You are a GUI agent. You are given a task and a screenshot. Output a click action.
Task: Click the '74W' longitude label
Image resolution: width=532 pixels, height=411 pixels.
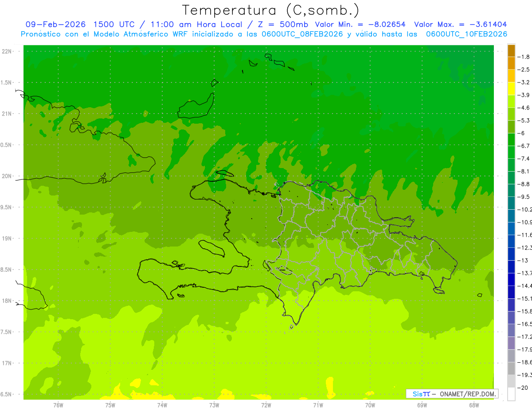pos(162,404)
